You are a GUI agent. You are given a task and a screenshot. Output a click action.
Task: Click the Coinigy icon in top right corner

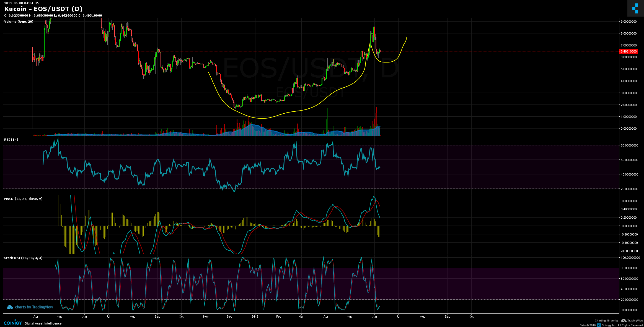point(635,8)
